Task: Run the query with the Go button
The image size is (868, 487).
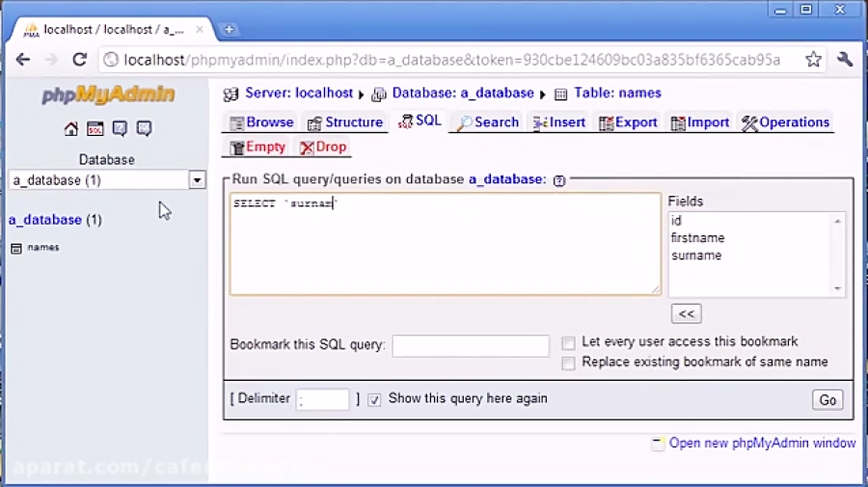Action: (827, 399)
